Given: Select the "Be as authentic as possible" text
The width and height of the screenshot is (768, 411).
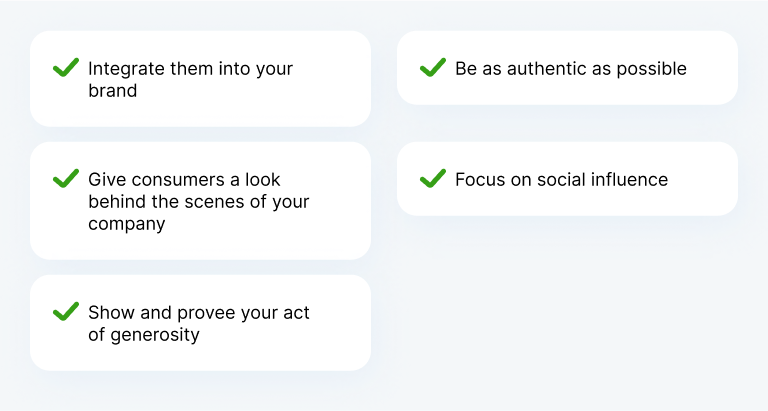Looking at the screenshot, I should point(571,69).
